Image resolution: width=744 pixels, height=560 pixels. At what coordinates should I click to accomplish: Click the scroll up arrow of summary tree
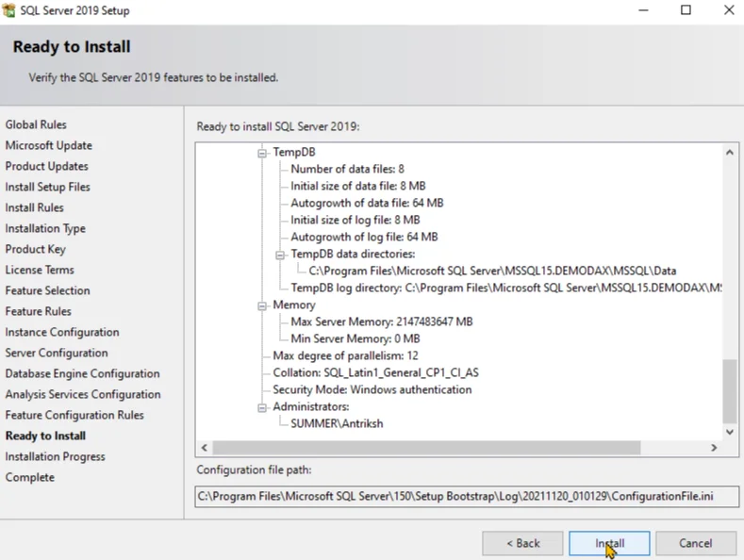(730, 153)
